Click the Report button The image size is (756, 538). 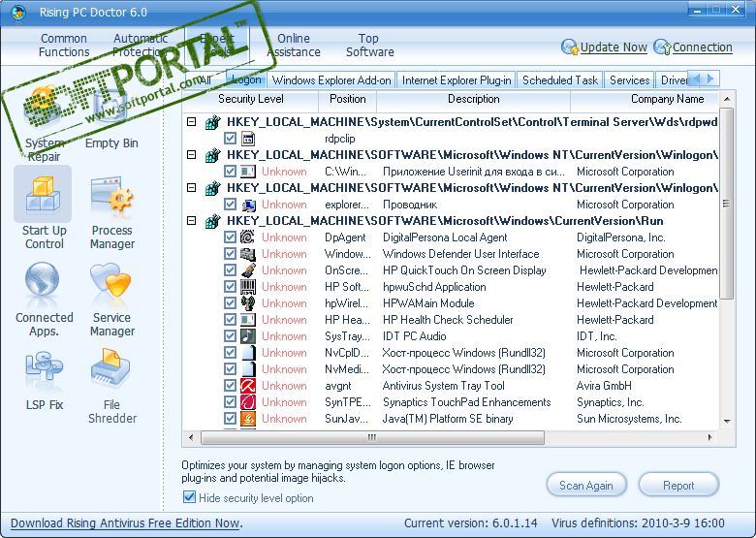click(678, 485)
